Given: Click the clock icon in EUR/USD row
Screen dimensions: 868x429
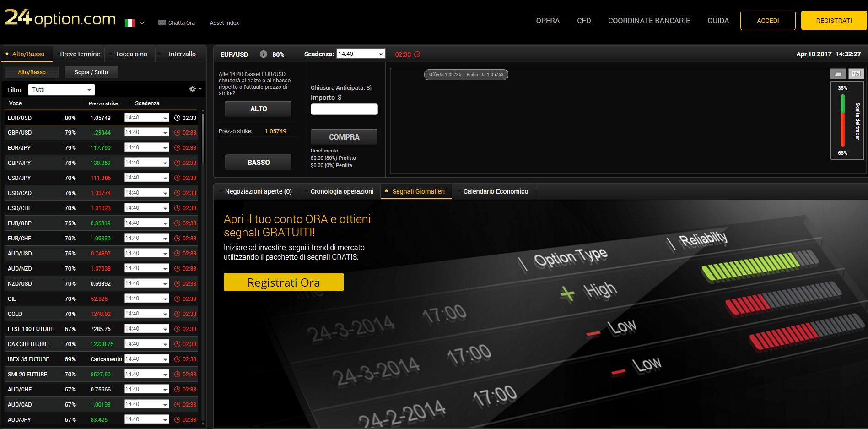Looking at the screenshot, I should (178, 118).
